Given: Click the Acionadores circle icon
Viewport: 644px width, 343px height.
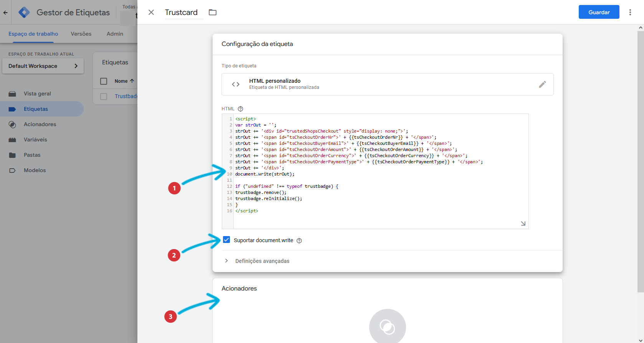Looking at the screenshot, I should pos(12,125).
